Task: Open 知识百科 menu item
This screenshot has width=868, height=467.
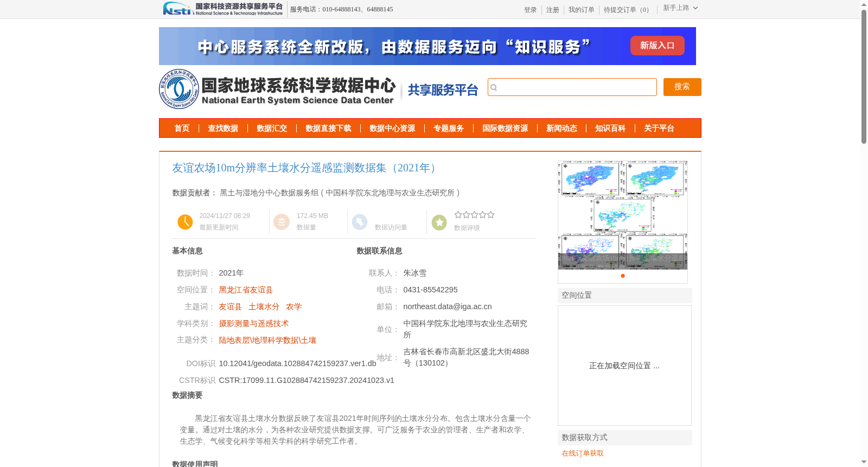Action: 610,128
